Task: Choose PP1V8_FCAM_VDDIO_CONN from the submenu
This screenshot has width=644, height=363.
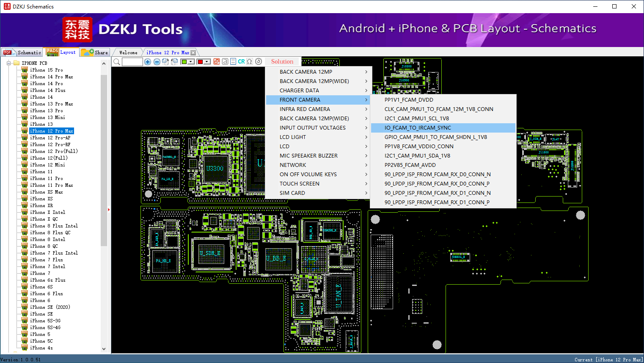Action: [x=443, y=147]
